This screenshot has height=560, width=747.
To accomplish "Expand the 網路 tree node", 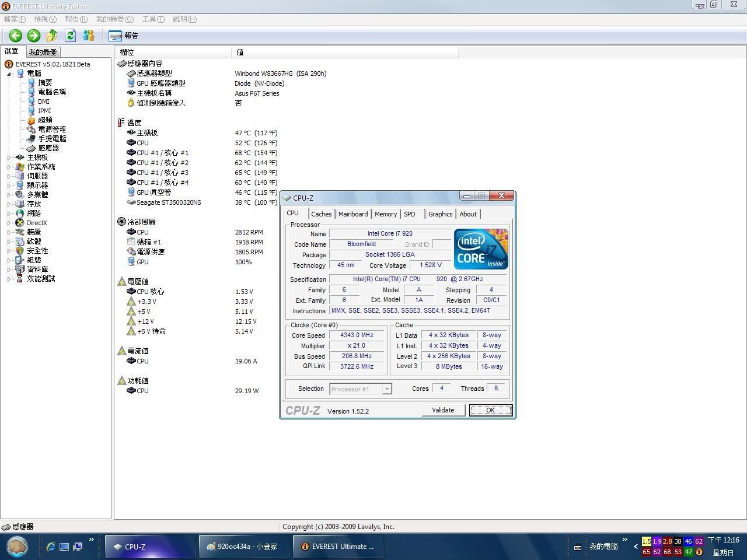I will [x=9, y=213].
